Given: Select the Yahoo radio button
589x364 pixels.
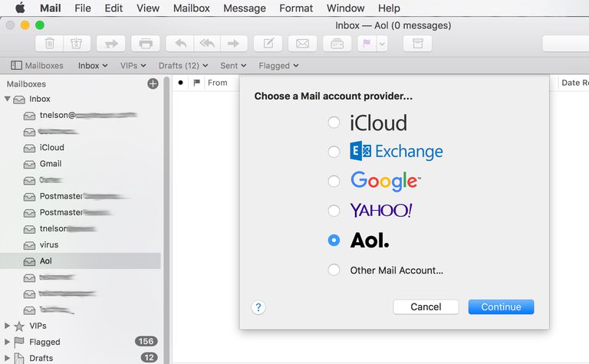Looking at the screenshot, I should pos(334,211).
